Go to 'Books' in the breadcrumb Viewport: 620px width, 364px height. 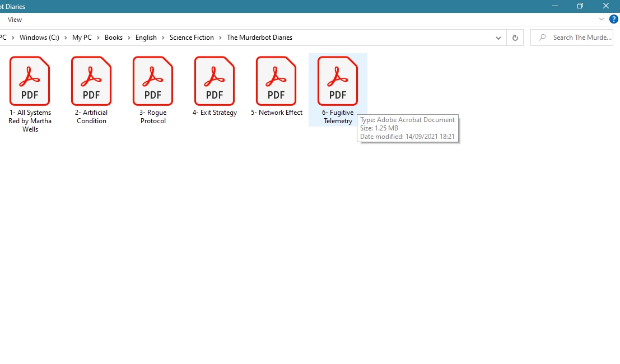(114, 38)
